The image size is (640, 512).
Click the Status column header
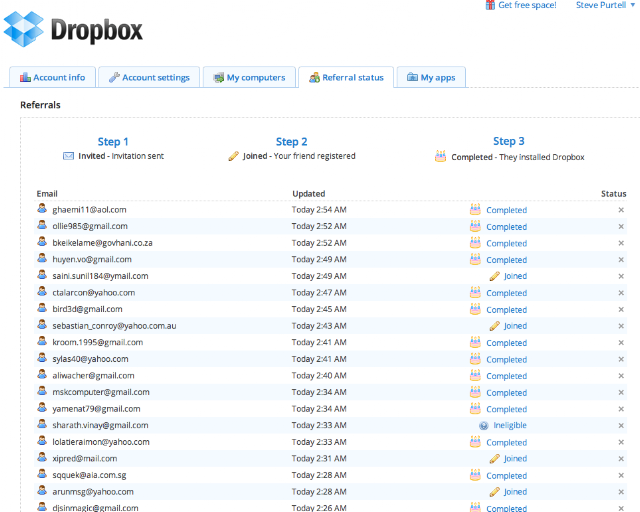pyautogui.click(x=613, y=194)
